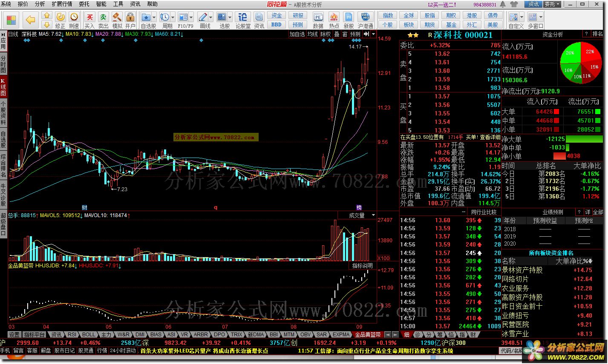The height and width of the screenshot is (364, 608).
Task: Click the 资金 capital button
Action: [277, 16]
